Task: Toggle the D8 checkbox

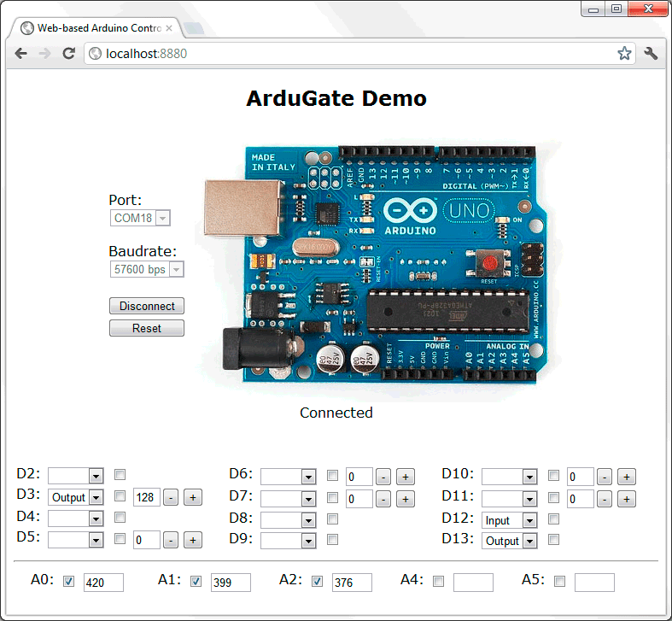Action: [332, 519]
